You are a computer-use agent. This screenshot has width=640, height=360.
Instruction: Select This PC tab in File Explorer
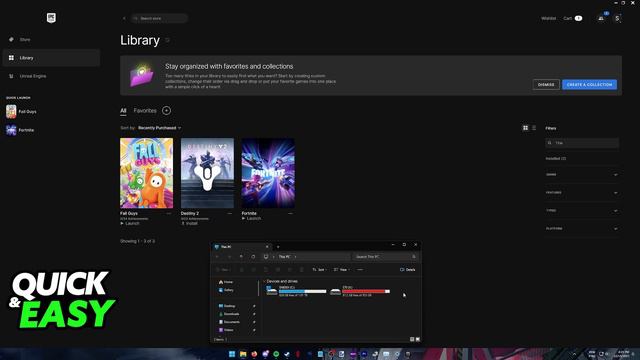242,247
